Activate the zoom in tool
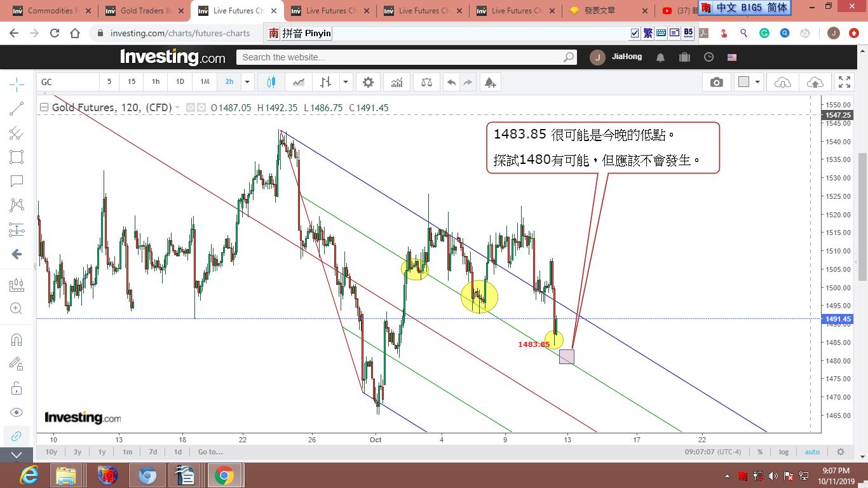The image size is (868, 488). [x=17, y=309]
